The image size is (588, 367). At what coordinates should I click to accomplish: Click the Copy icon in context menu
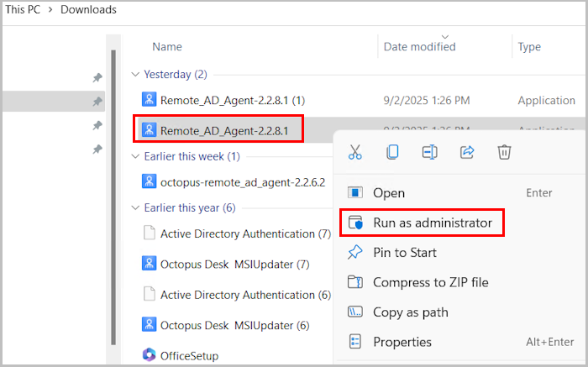pyautogui.click(x=392, y=152)
